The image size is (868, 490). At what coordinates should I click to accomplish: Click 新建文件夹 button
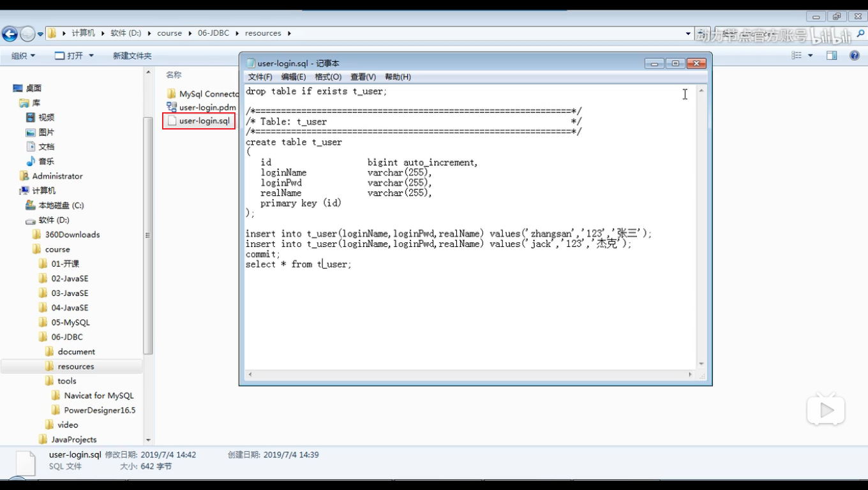[x=132, y=56]
